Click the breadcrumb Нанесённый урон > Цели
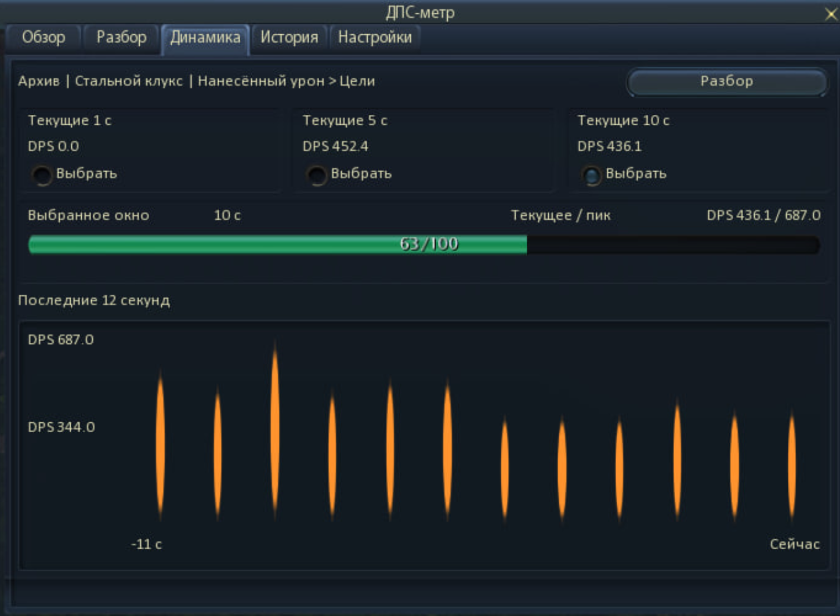 (x=286, y=81)
